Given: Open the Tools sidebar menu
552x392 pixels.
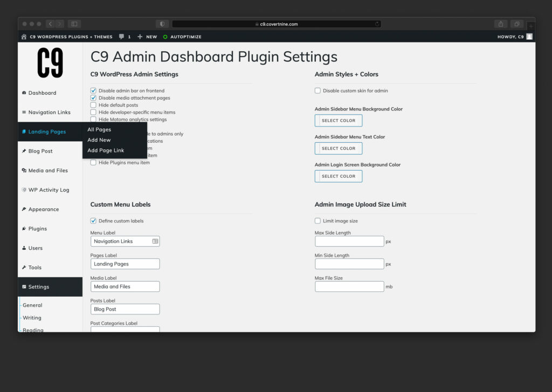Looking at the screenshot, I should click(x=50, y=267).
